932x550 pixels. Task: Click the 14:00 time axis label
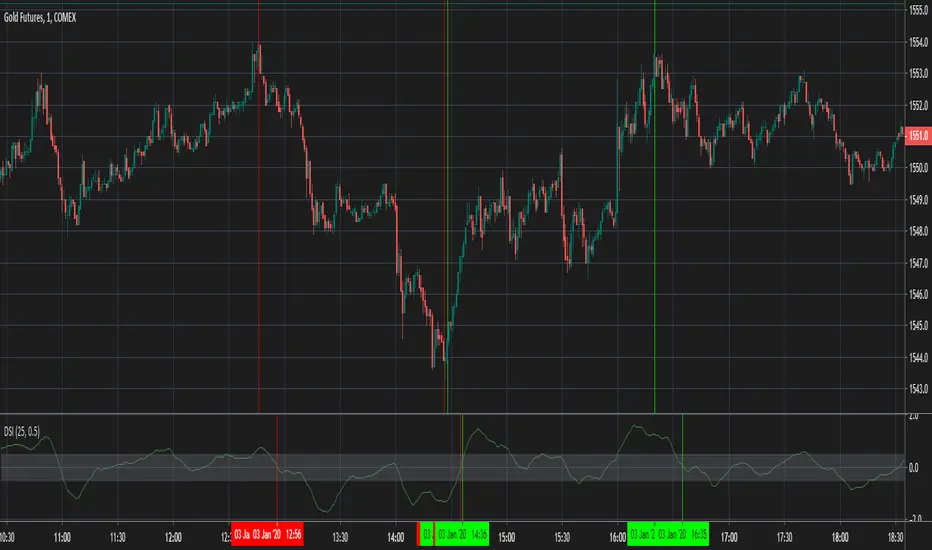(395, 538)
